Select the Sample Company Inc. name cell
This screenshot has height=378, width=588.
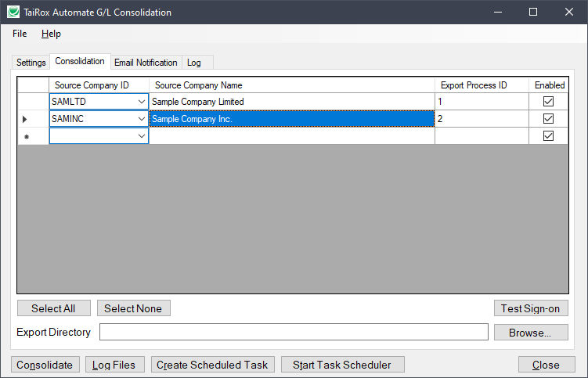click(292, 119)
